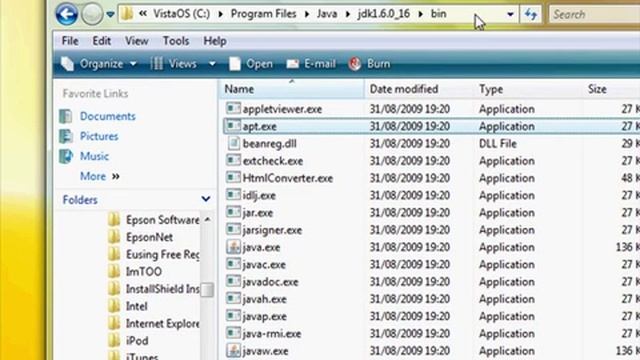This screenshot has width=640, height=360.
Task: Click the VistaOS (C:) breadcrumb
Action: point(182,14)
